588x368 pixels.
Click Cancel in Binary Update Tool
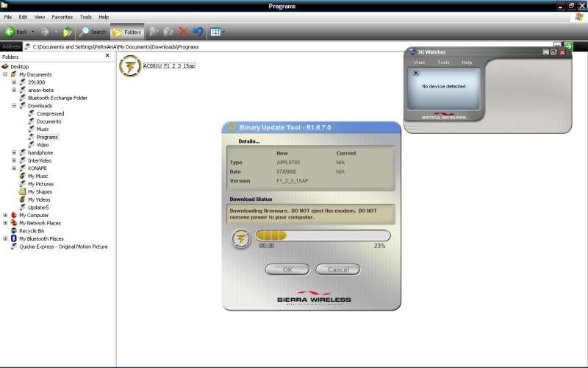point(338,269)
